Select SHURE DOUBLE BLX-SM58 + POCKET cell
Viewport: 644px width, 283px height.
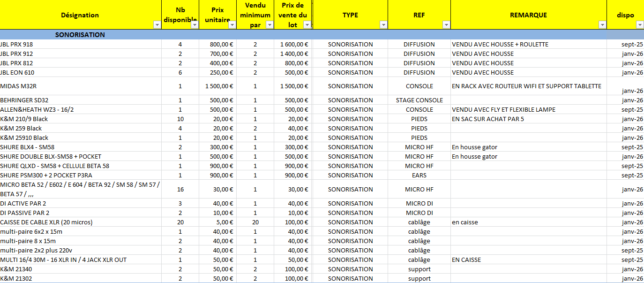80,156
